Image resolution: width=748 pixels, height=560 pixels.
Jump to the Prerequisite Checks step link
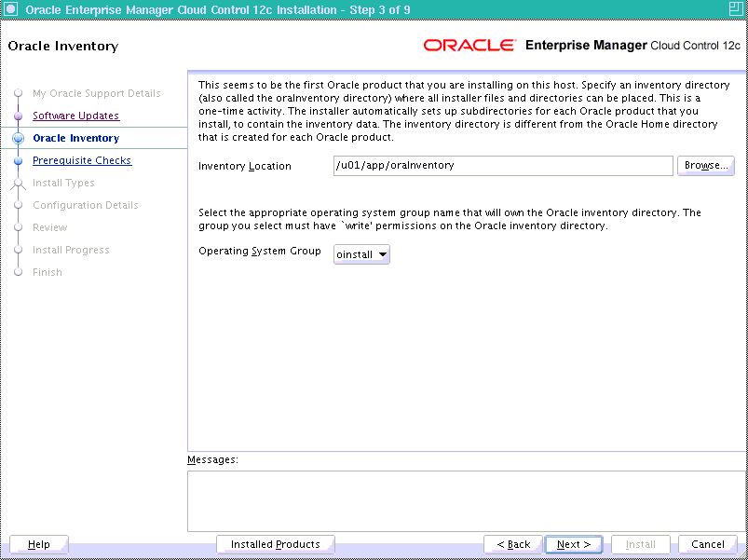[82, 160]
